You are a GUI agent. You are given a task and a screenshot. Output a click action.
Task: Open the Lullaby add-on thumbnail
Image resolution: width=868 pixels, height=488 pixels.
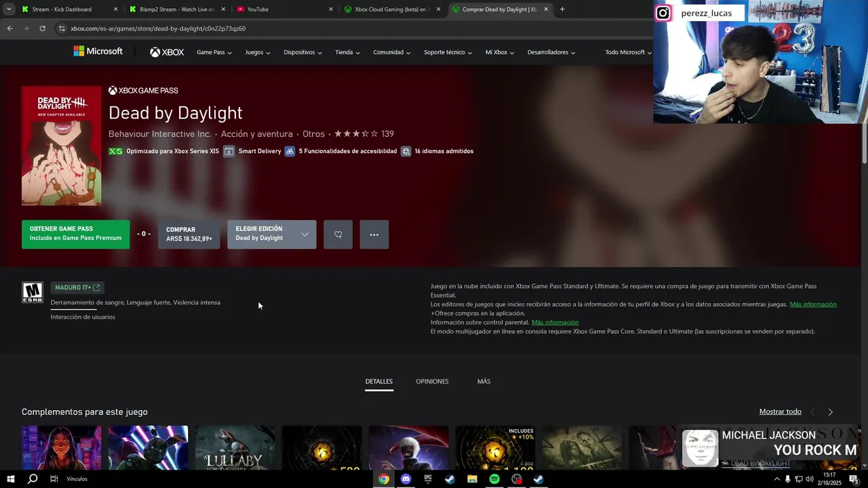pos(235,448)
